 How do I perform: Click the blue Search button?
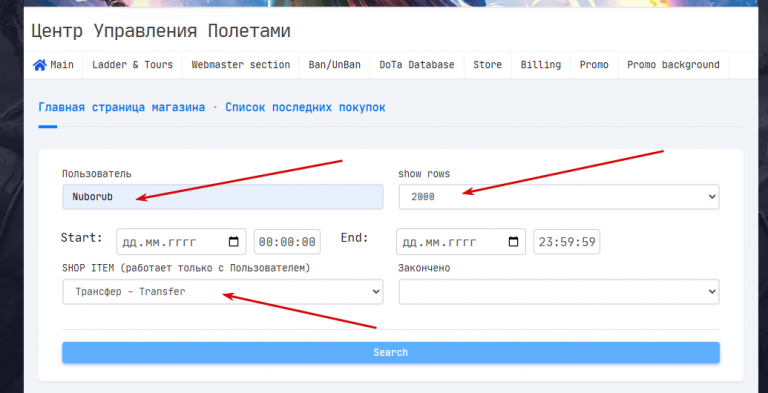tap(391, 352)
